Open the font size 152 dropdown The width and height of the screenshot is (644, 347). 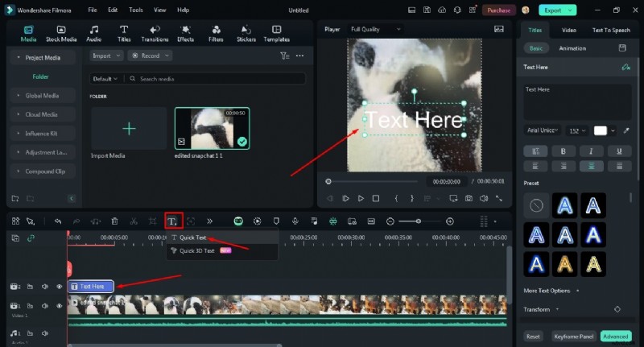(x=576, y=130)
